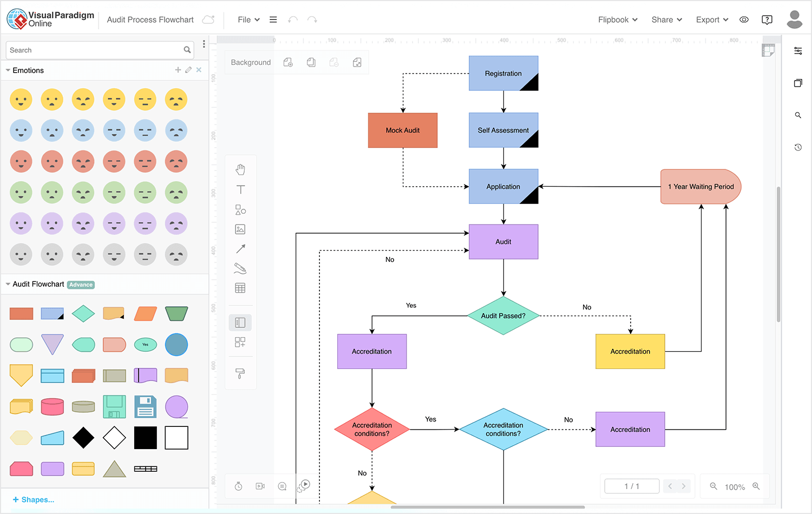Click the video record icon
This screenshot has width=812, height=514.
tap(260, 486)
